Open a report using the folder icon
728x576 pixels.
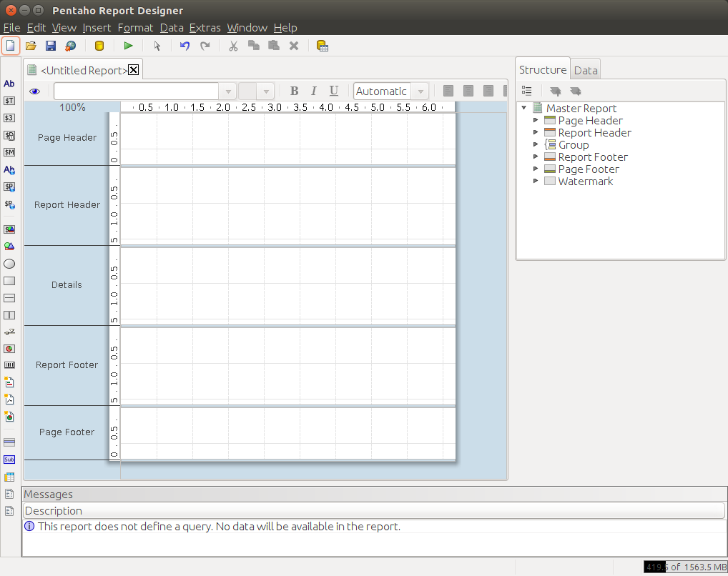(31, 46)
